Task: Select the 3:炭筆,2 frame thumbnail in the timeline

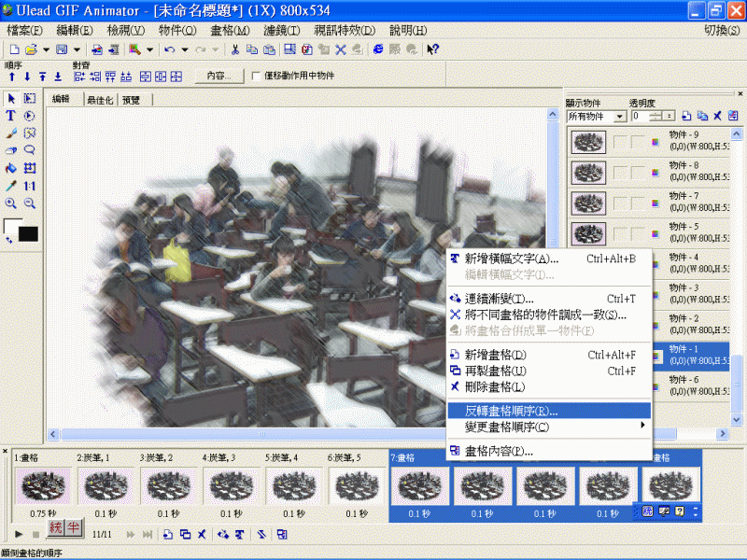Action: tap(168, 487)
